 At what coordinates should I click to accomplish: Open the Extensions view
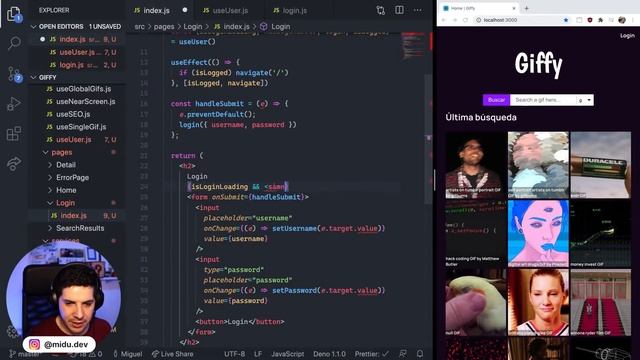coord(14,133)
